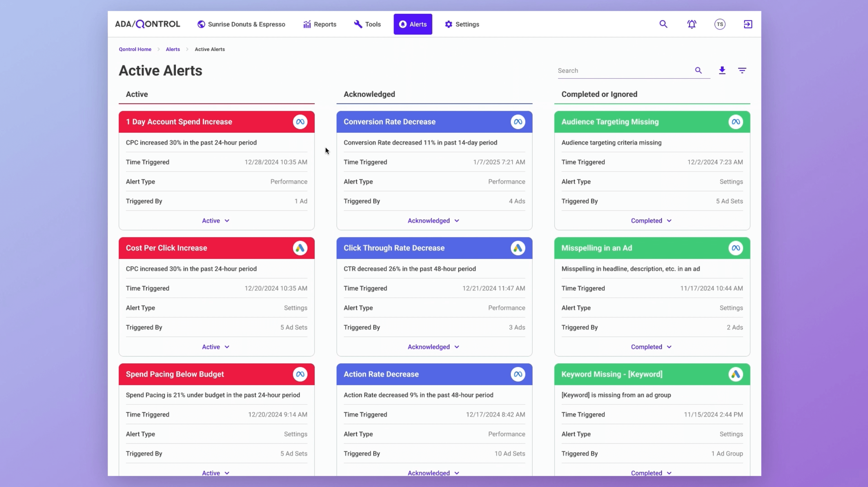Click search icon beside the Search field

[x=698, y=71]
